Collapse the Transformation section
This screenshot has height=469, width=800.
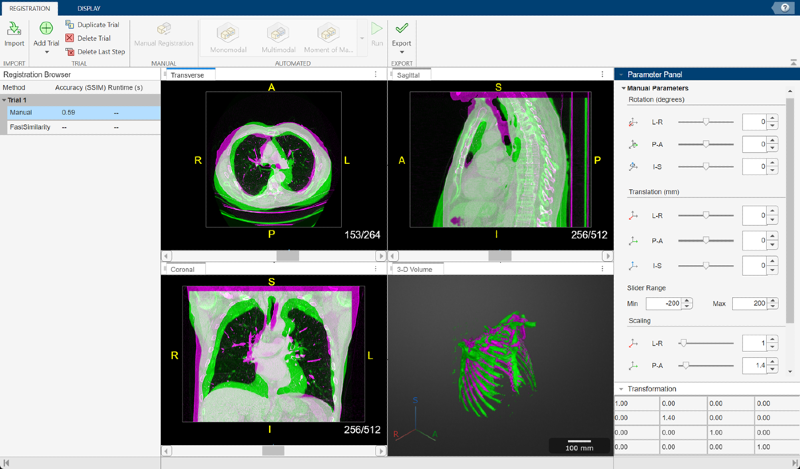click(620, 388)
